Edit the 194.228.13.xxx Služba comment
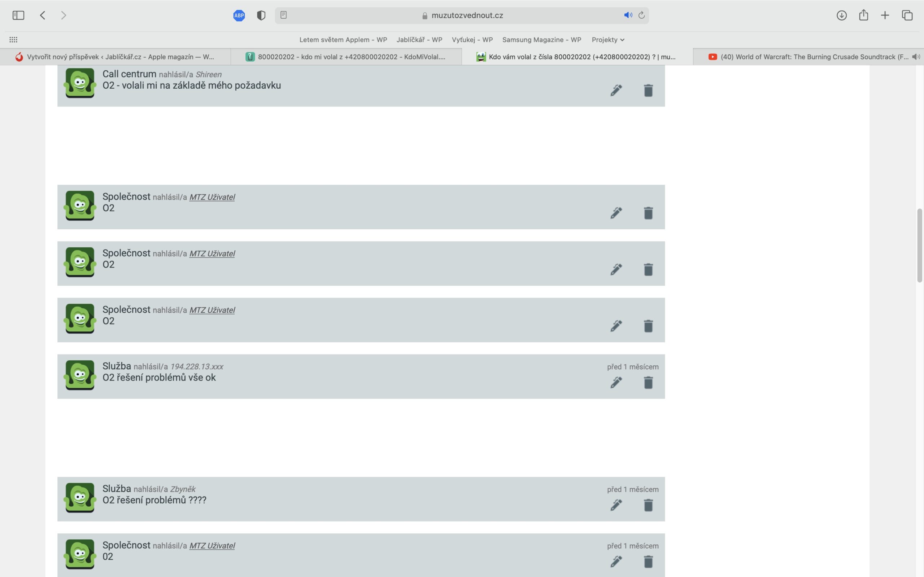Image resolution: width=924 pixels, height=577 pixels. coord(616,382)
